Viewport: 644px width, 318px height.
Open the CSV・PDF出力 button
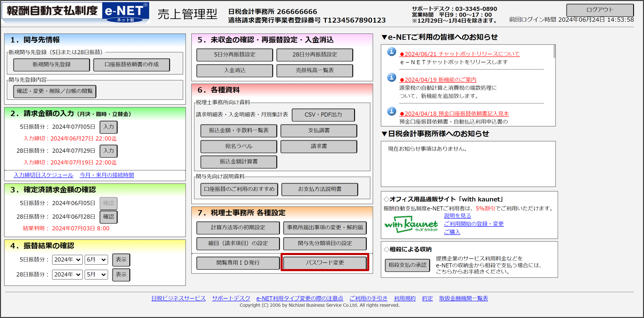[323, 115]
